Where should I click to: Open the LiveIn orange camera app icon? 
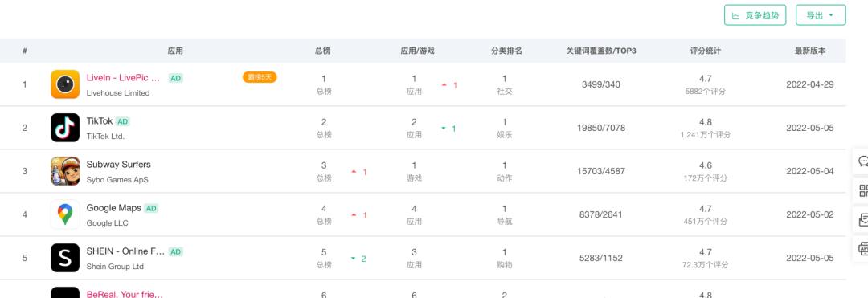coord(65,84)
